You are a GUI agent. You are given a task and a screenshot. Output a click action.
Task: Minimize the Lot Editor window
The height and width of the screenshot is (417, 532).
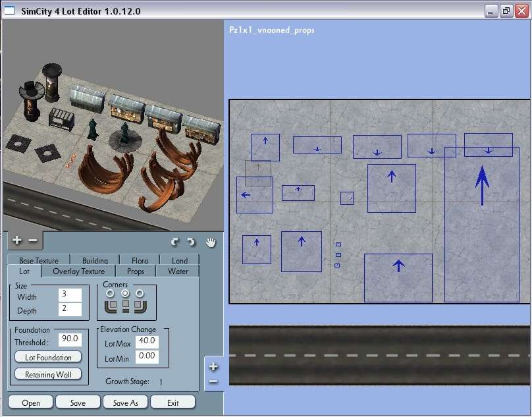coord(490,11)
